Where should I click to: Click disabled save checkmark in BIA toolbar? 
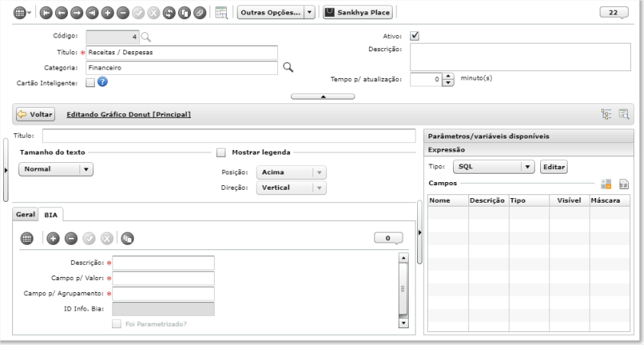89,238
